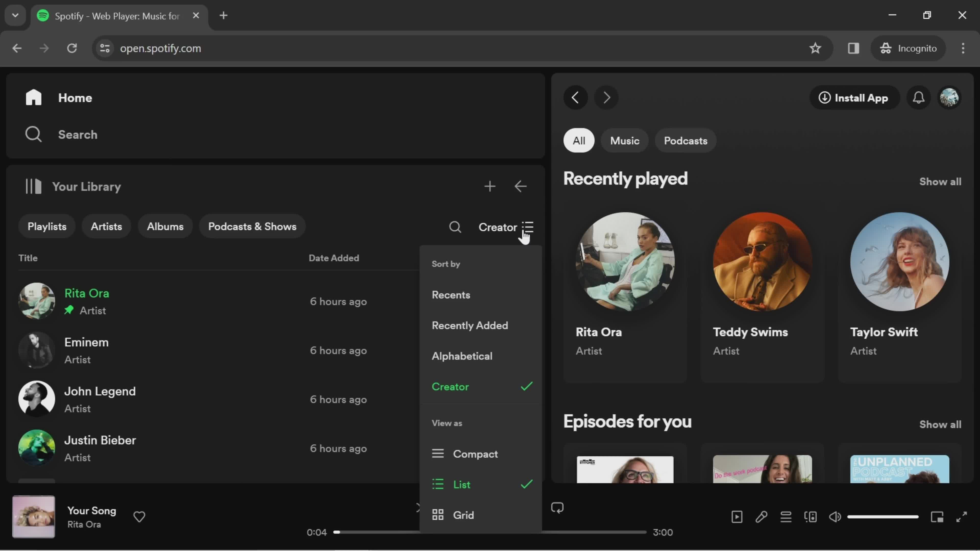The image size is (980, 551).
Task: Click the Lyrics microphone icon
Action: click(x=761, y=517)
